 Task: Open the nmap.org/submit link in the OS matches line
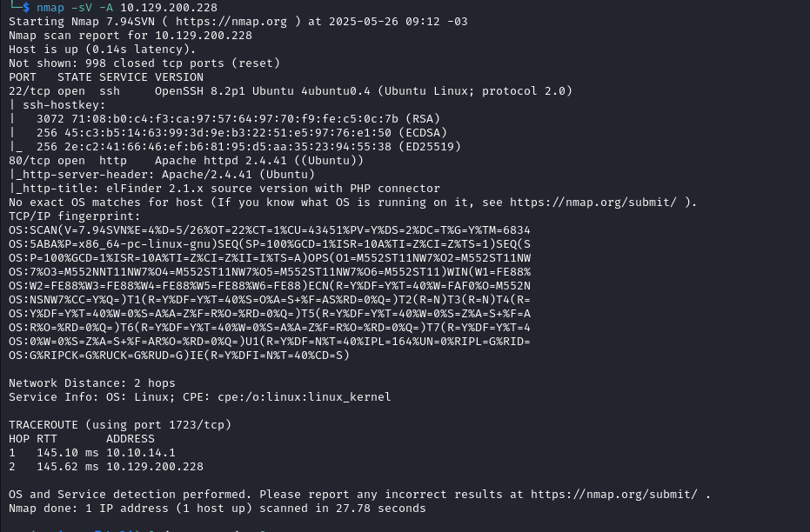[x=593, y=203]
